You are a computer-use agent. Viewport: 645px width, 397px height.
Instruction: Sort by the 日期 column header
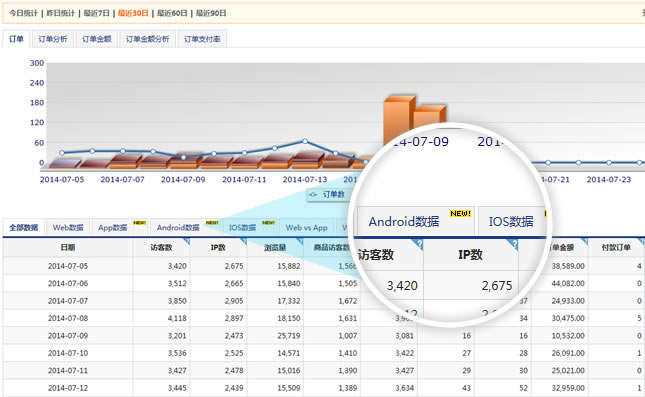click(x=68, y=247)
